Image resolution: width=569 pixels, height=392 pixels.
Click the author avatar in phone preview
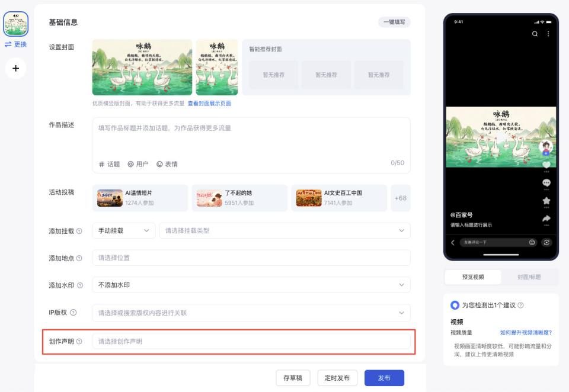tap(546, 147)
